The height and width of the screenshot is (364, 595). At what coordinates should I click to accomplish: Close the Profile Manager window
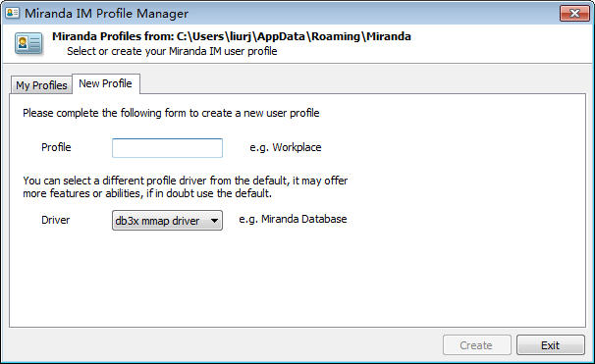574,14
